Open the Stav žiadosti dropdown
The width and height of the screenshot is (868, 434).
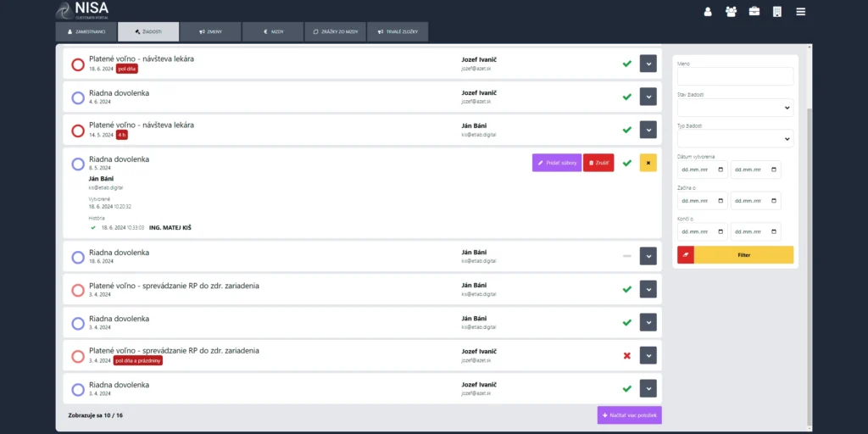pos(735,108)
